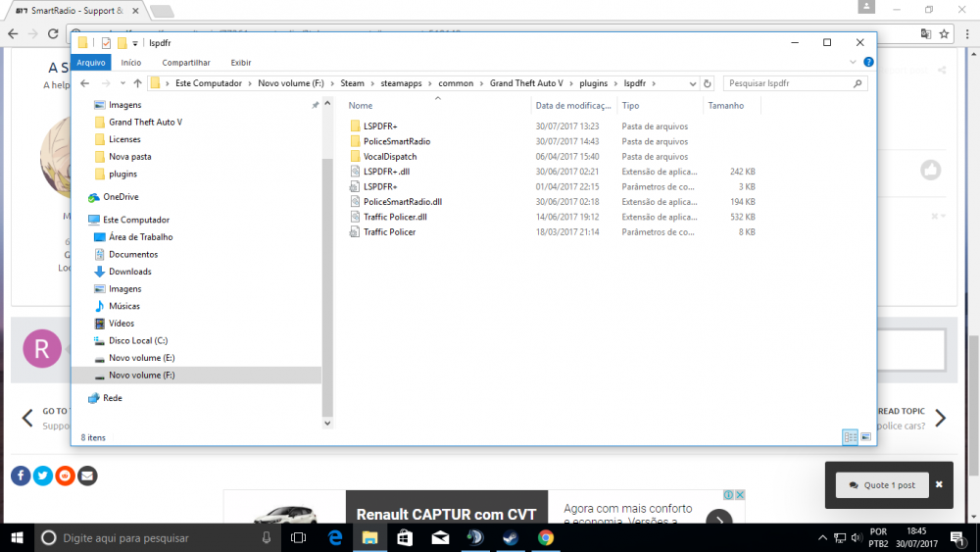Bookmark this page star in Chrome
Image resolution: width=980 pixels, height=552 pixels.
click(x=944, y=33)
